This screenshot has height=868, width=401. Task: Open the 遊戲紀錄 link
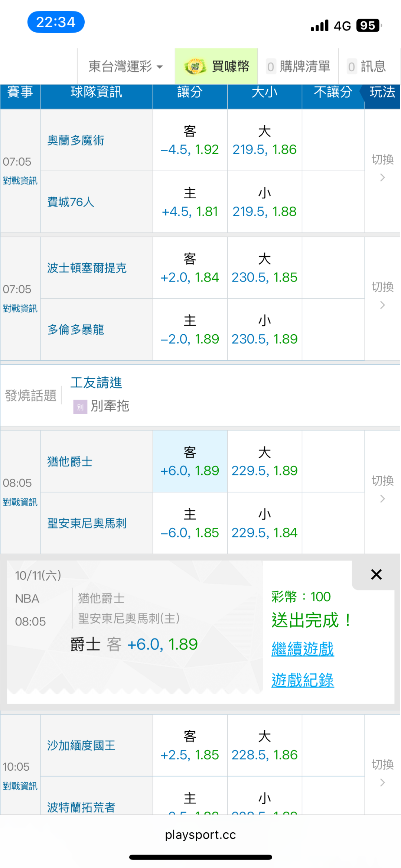tap(303, 680)
